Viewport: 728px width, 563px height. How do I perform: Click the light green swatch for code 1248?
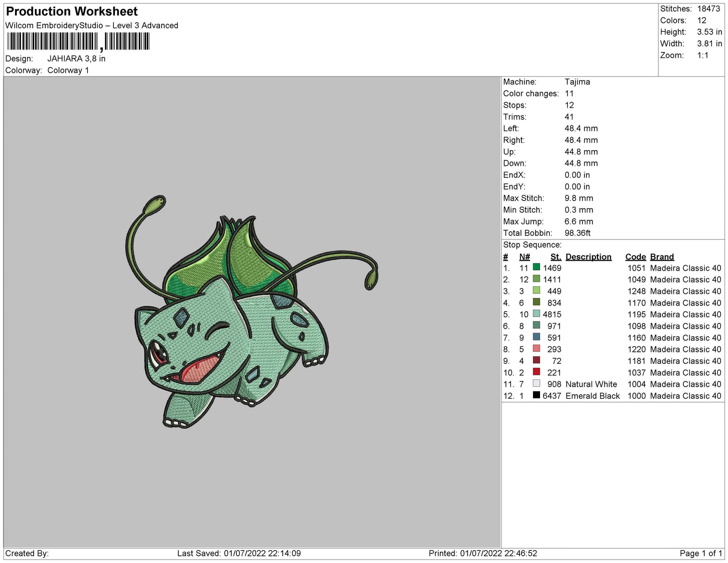(x=537, y=291)
